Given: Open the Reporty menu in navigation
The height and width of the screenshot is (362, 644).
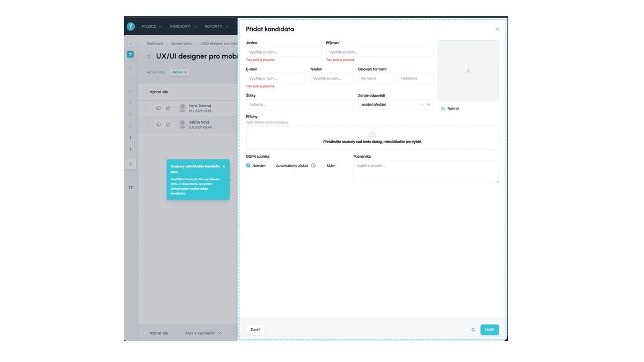Looking at the screenshot, I should (216, 26).
